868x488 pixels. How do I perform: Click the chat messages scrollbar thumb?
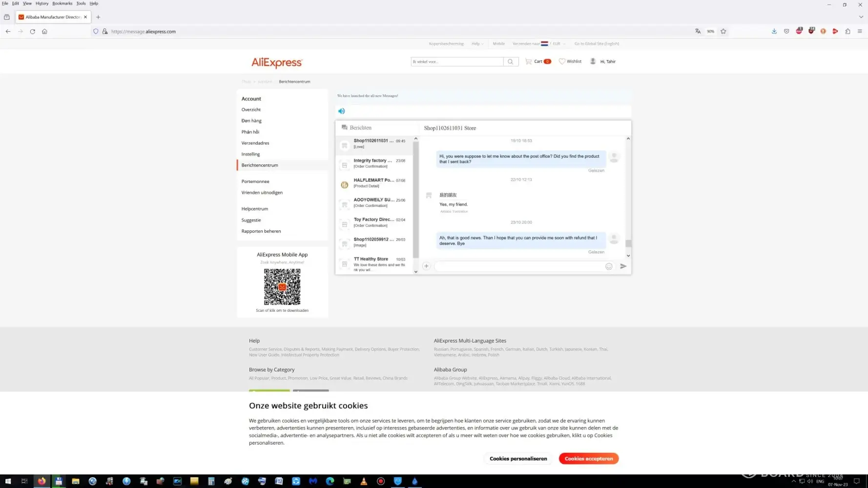coord(628,243)
